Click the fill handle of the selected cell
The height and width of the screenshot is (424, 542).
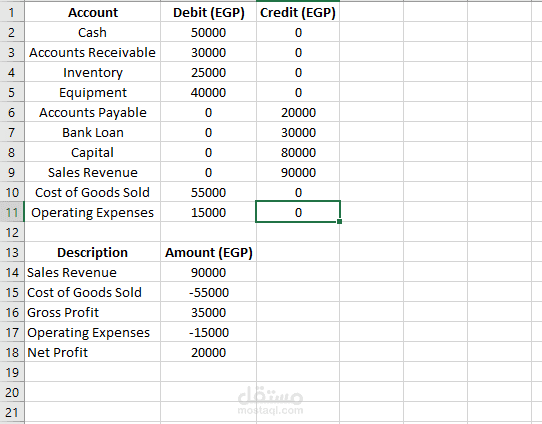point(339,222)
